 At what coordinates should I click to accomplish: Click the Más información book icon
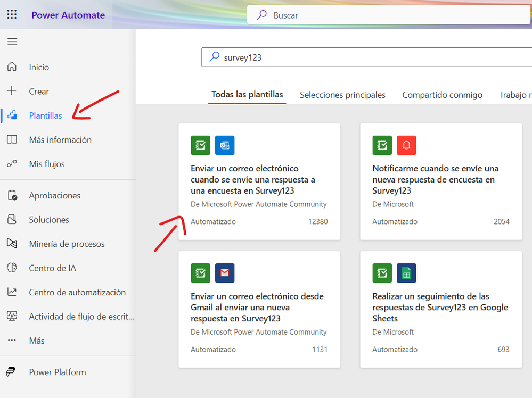(x=12, y=139)
